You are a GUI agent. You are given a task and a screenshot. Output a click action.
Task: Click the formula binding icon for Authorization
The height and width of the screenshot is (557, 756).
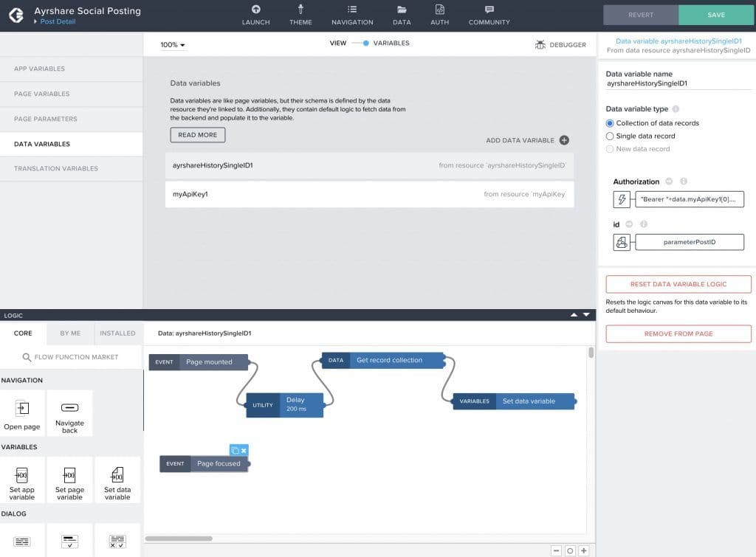[x=622, y=199]
